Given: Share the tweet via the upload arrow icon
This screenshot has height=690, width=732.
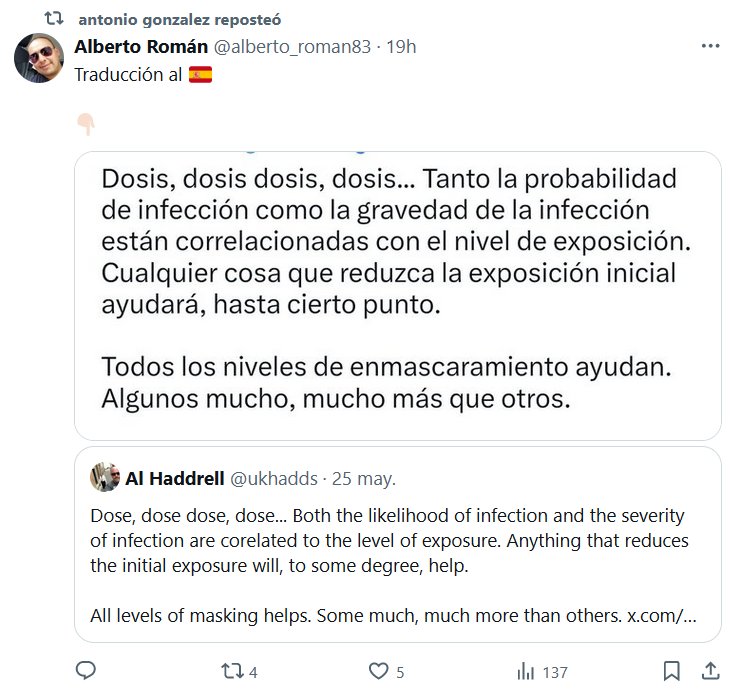Looking at the screenshot, I should coord(710,671).
